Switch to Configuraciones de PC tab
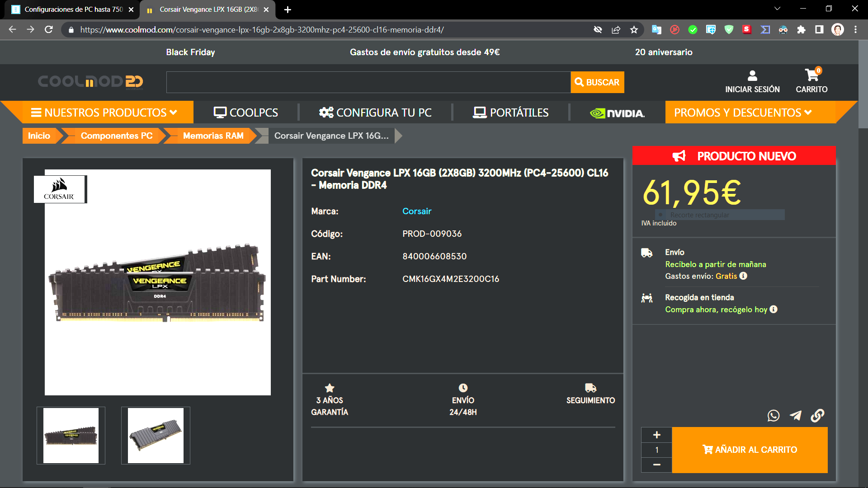The image size is (868, 488). point(72,9)
